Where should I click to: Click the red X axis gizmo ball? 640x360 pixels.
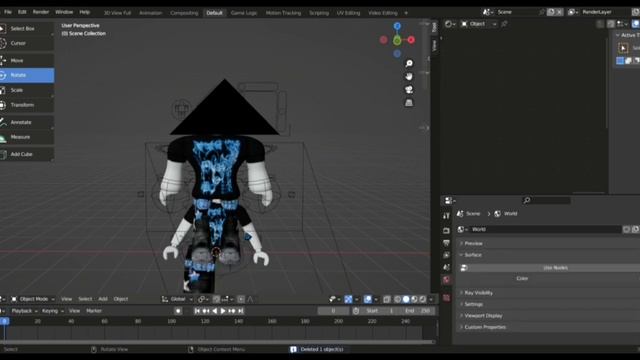point(411,40)
